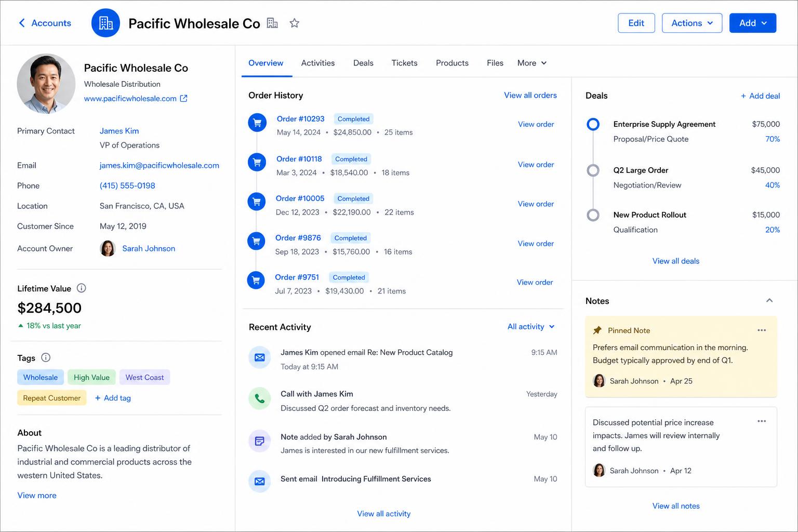This screenshot has width=798, height=532.
Task: Click the back chevron beside Accounts
Action: [x=22, y=23]
